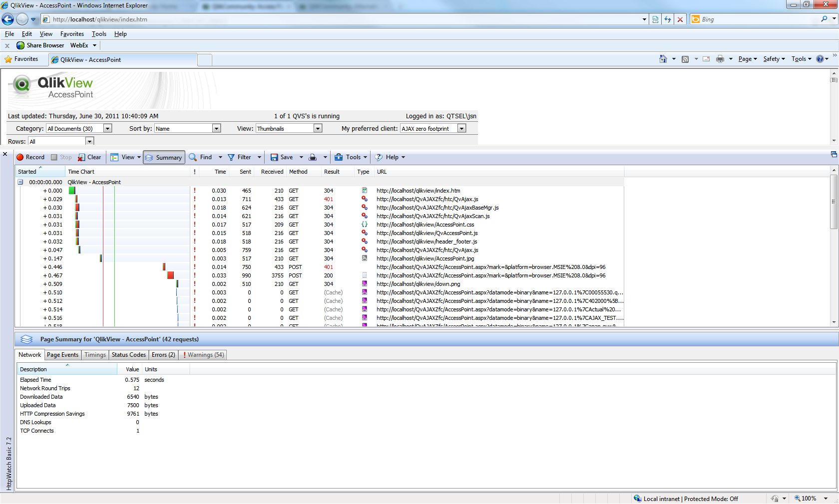The width and height of the screenshot is (839, 504).
Task: Open the Safety command bar menu
Action: [774, 59]
